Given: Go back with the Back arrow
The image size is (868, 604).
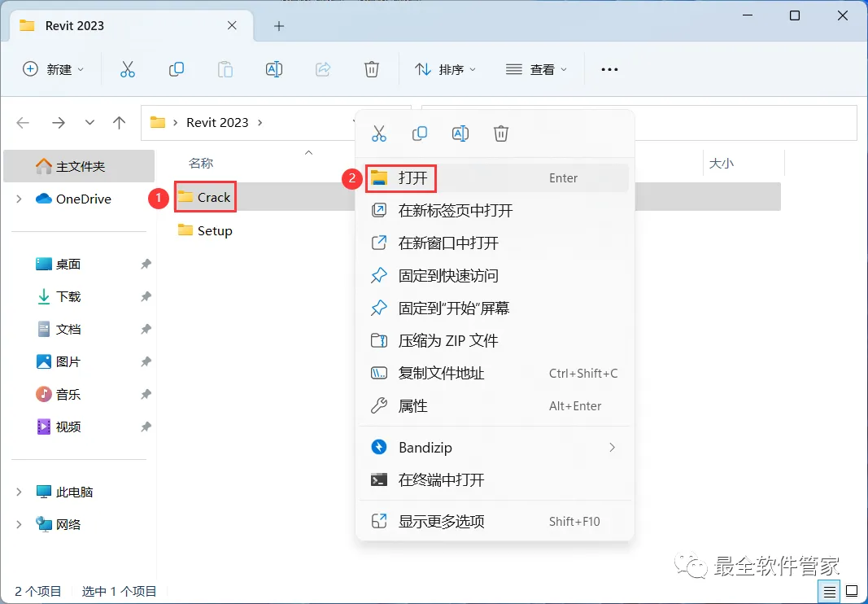Looking at the screenshot, I should 23,122.
